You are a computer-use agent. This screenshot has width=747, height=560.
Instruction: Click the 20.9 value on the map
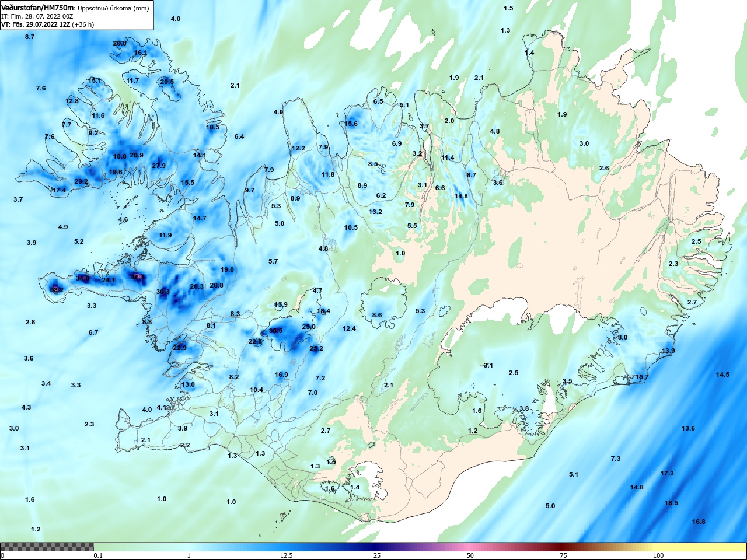coord(137,155)
